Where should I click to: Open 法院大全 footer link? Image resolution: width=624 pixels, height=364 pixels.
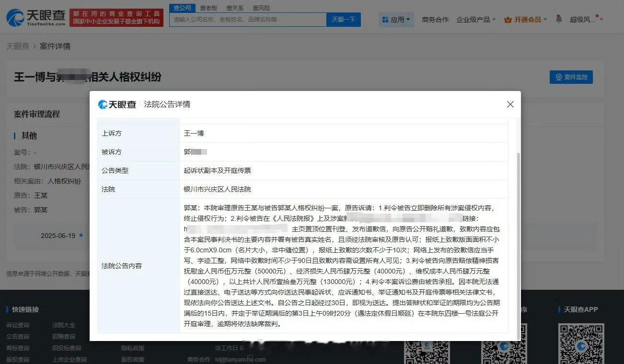click(x=64, y=325)
